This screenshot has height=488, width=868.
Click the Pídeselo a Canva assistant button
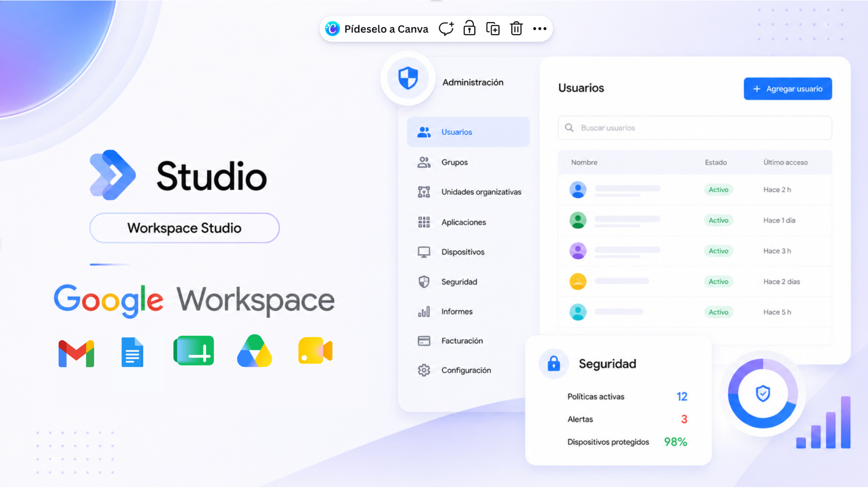click(377, 29)
